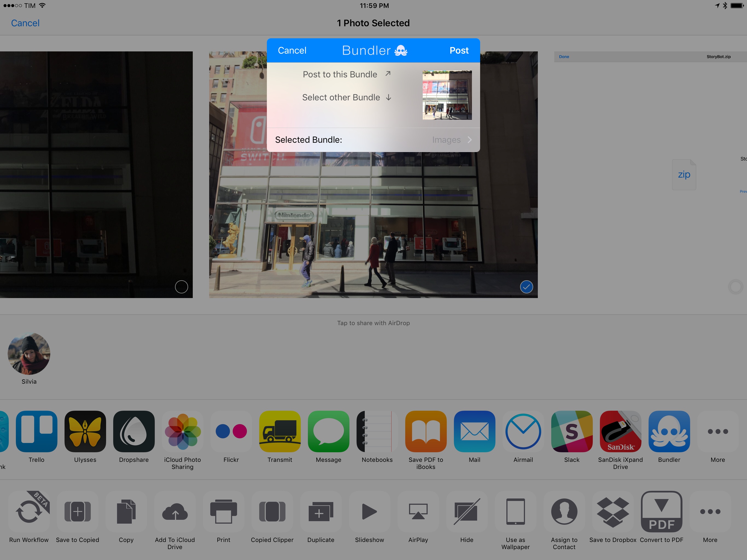Tap the Bundler app icon

[x=669, y=431]
